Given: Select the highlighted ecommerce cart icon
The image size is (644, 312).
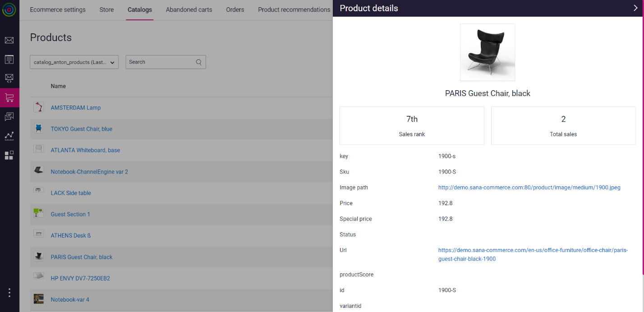Looking at the screenshot, I should 9,97.
